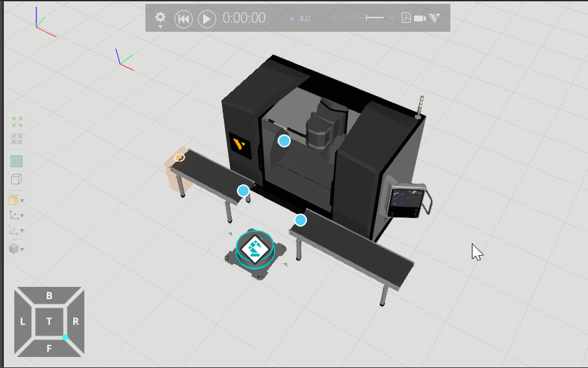Switch to Top view on navigation cube
Viewport: 588px width, 368px height.
(49, 321)
